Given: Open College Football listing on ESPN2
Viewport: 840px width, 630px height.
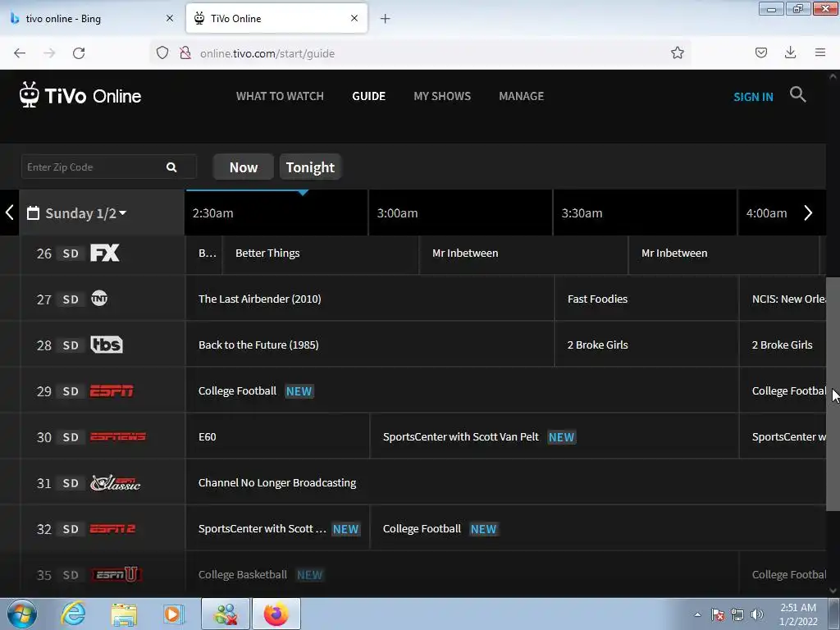Looking at the screenshot, I should click(x=598, y=529).
